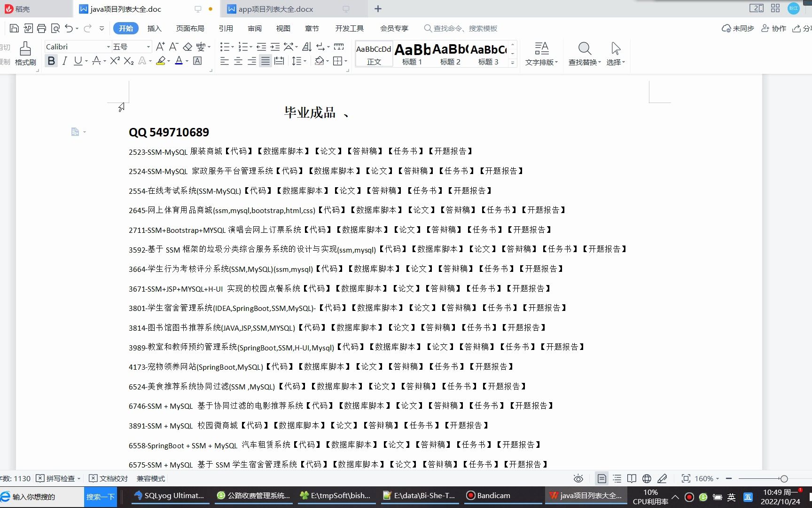This screenshot has height=508, width=812.
Task: Enable eye protection mode in status bar
Action: point(578,478)
